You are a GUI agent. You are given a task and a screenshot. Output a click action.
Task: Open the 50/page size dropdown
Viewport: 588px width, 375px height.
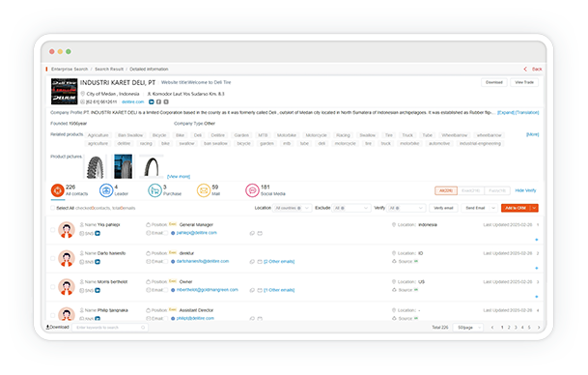(x=468, y=328)
